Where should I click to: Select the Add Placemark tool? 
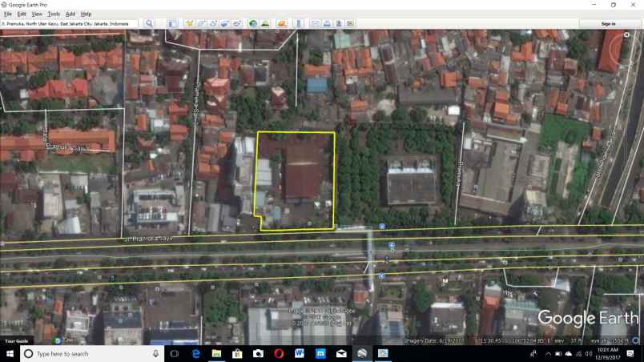point(189,24)
